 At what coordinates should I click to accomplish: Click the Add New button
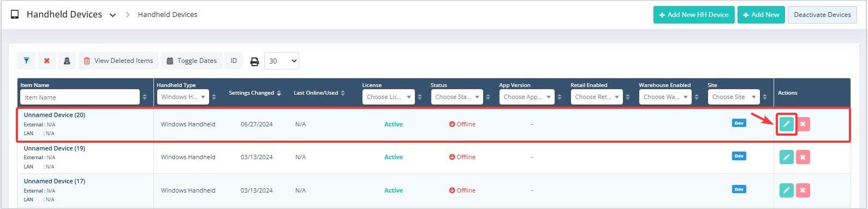761,15
